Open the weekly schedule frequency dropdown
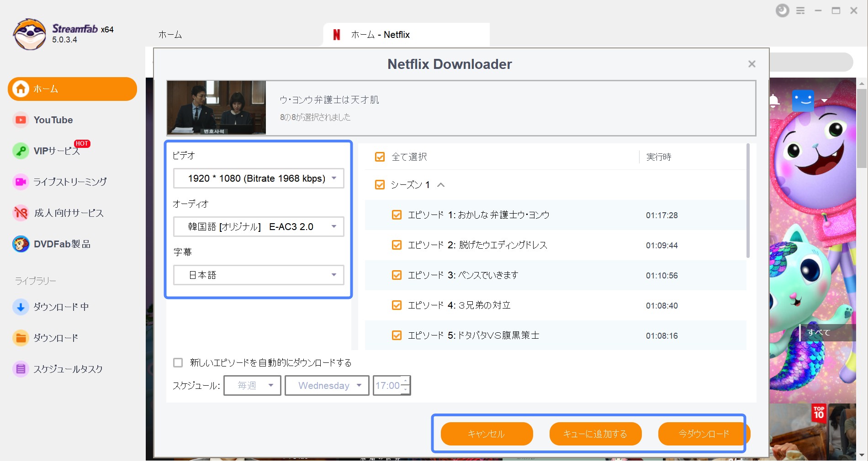868x461 pixels. (252, 386)
